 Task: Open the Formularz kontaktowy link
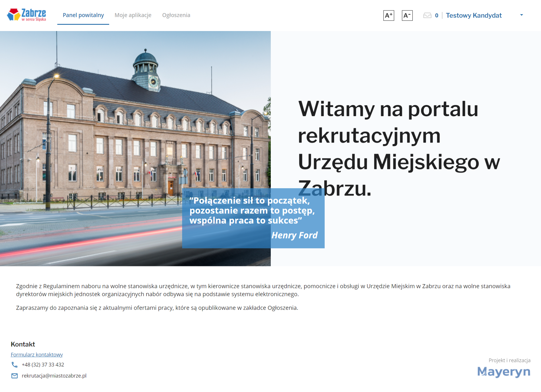(37, 354)
